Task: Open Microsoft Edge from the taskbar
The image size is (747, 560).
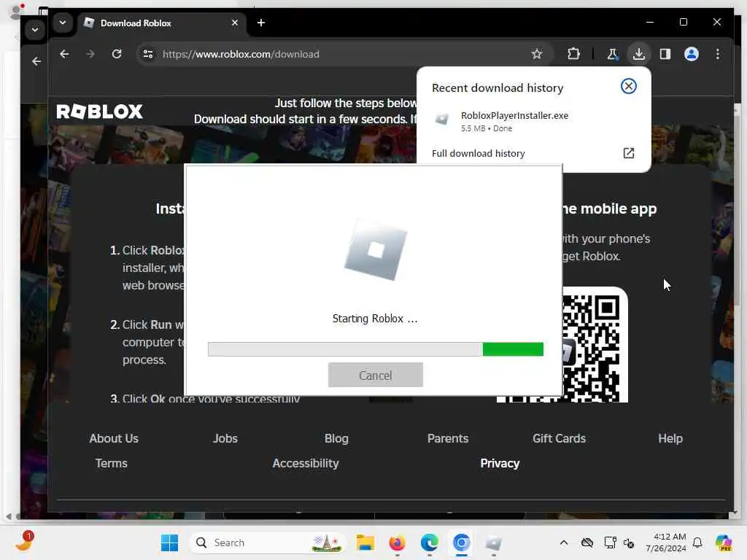Action: coord(429,542)
